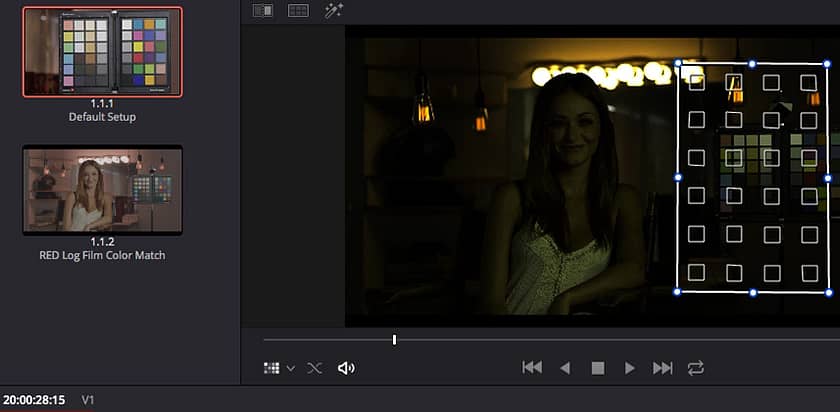Click the viewer scrubber playhead
840x412 pixels.
tap(394, 340)
